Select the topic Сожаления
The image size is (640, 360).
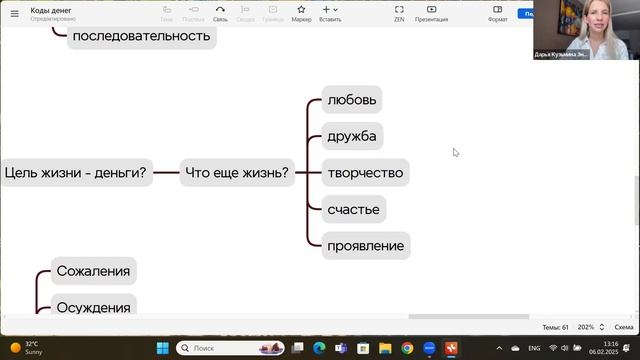tap(93, 271)
